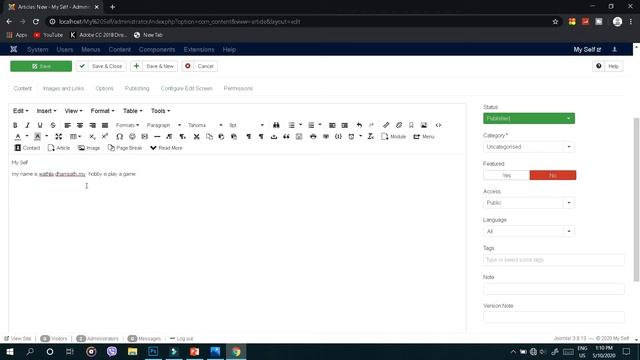Screen dimensions: 640x360
Task: Click the Redo arrow icon
Action: click(371, 125)
